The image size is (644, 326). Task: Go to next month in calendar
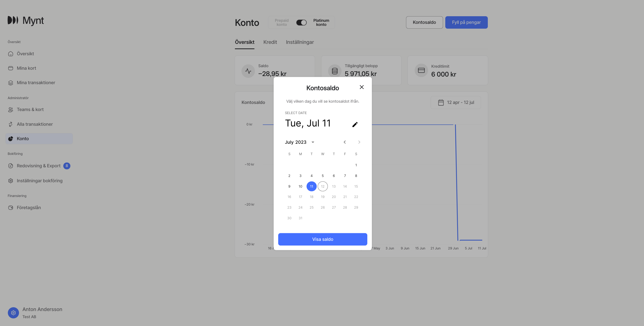click(359, 142)
